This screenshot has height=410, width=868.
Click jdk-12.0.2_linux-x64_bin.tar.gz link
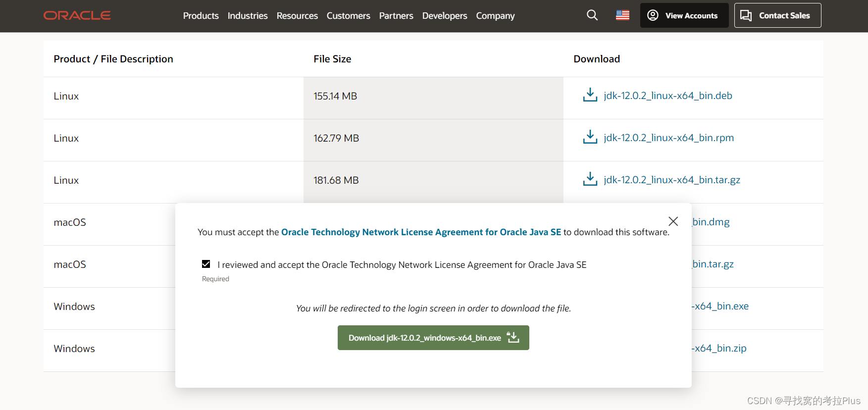point(672,180)
